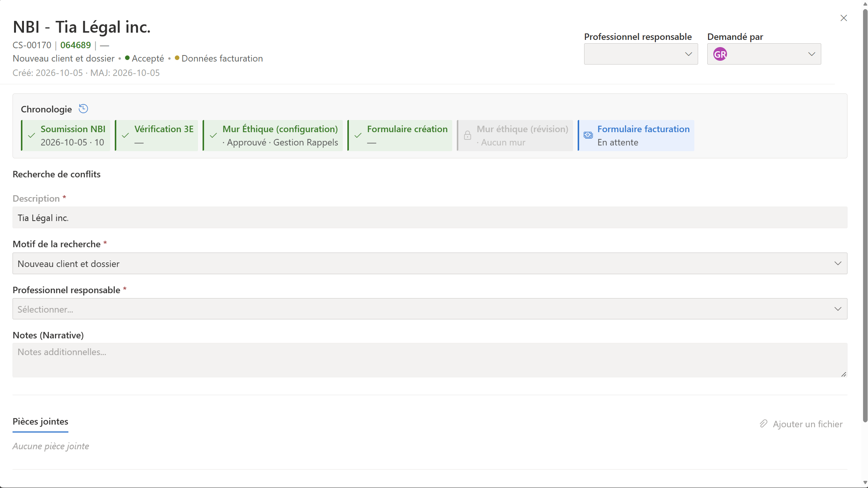Click the Notes additionnelles text area
868x488 pixels.
430,360
